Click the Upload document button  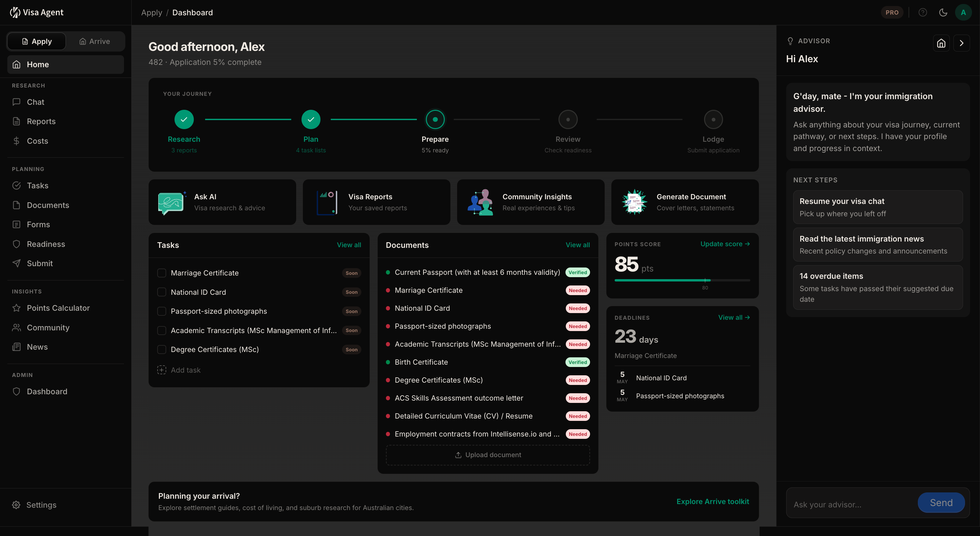488,454
